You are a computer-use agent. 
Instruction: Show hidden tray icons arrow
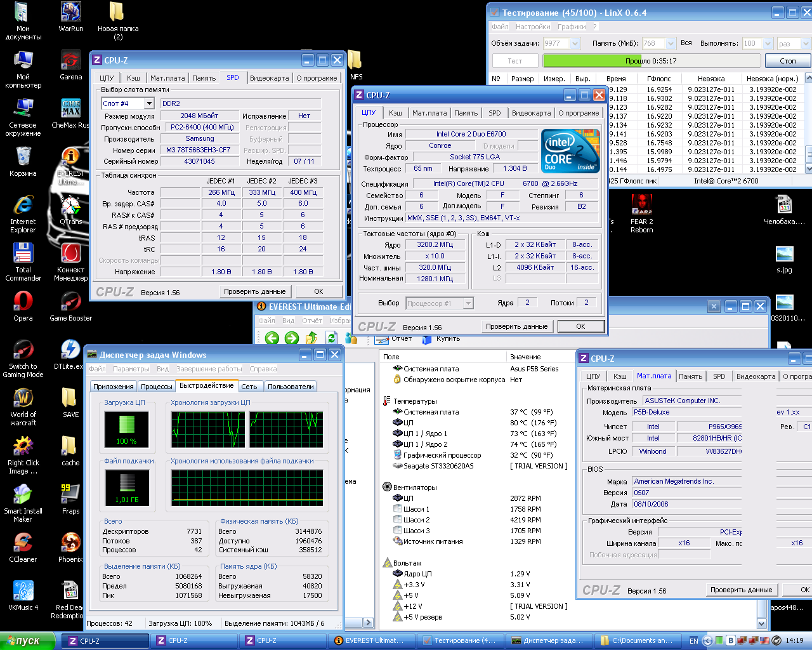(707, 640)
